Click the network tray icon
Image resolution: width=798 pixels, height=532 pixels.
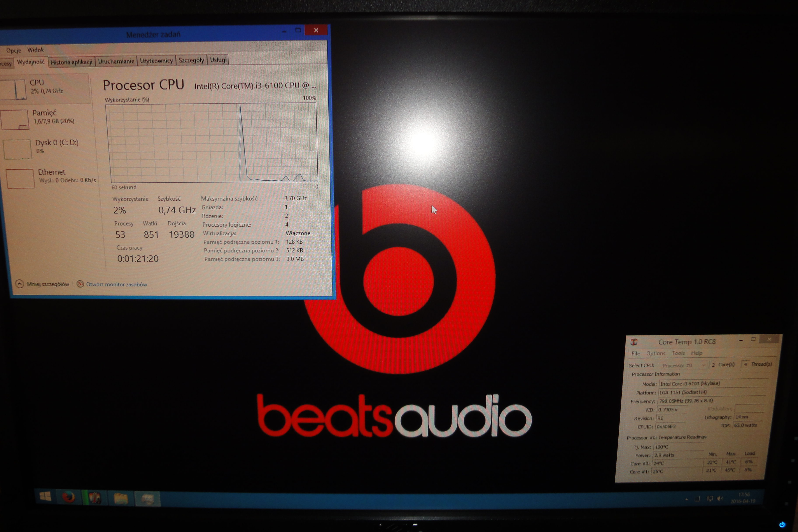click(710, 498)
